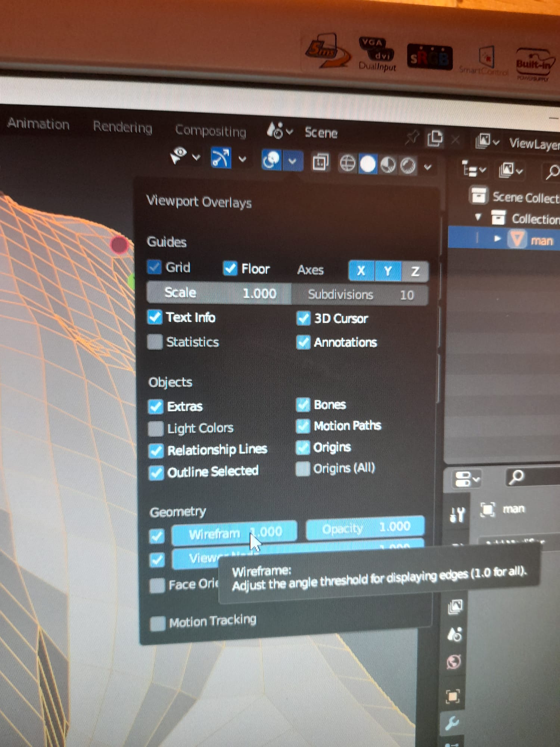The width and height of the screenshot is (560, 747).
Task: Select material preview shading mode
Action: (x=388, y=165)
